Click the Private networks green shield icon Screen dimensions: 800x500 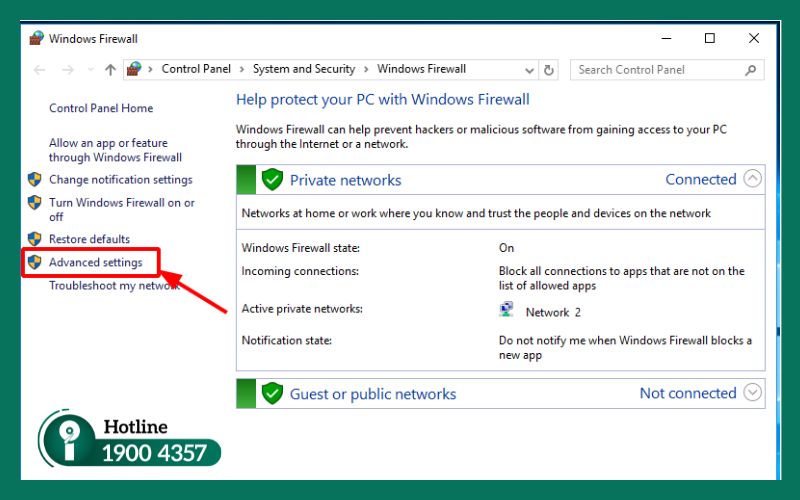272,180
